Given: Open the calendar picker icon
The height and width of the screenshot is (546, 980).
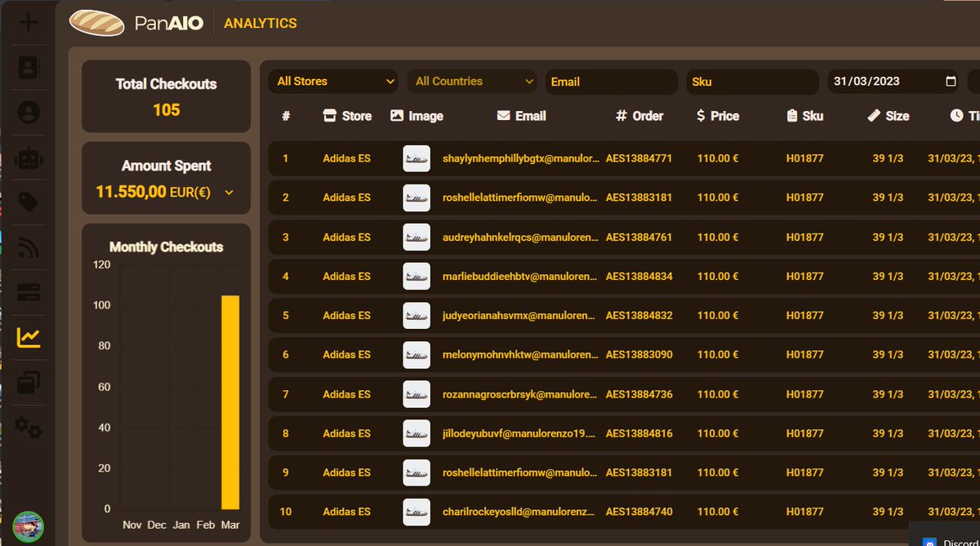Looking at the screenshot, I should pyautogui.click(x=950, y=82).
